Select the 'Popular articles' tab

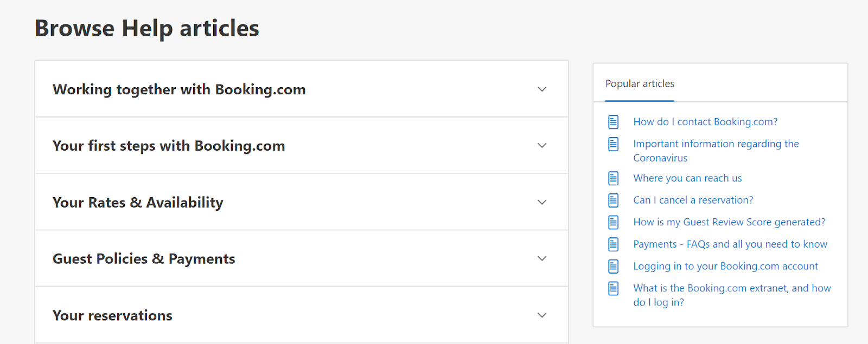[640, 84]
